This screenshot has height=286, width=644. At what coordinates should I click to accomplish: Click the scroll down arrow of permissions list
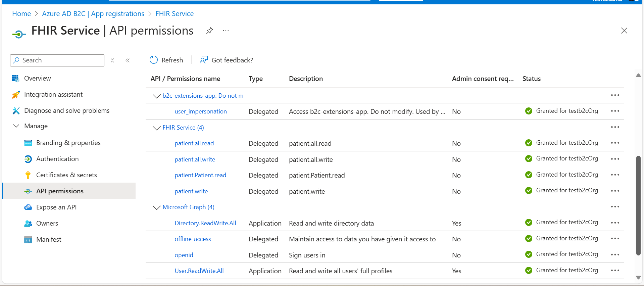pos(638,278)
